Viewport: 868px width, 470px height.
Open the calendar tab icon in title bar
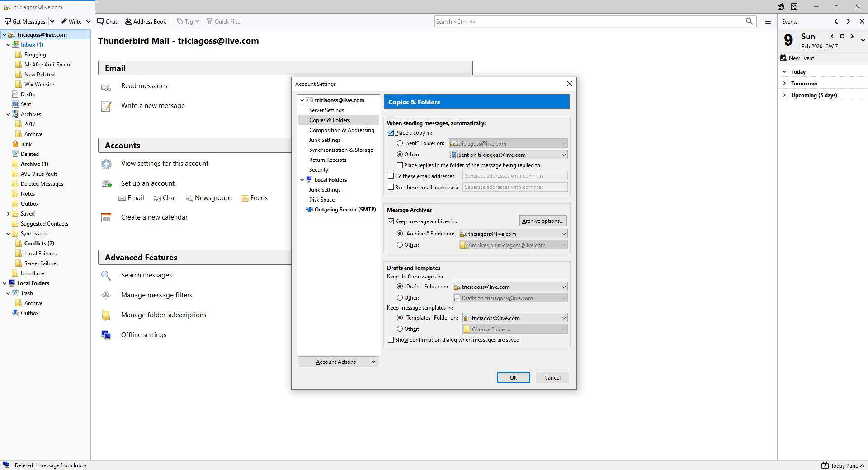(x=781, y=7)
